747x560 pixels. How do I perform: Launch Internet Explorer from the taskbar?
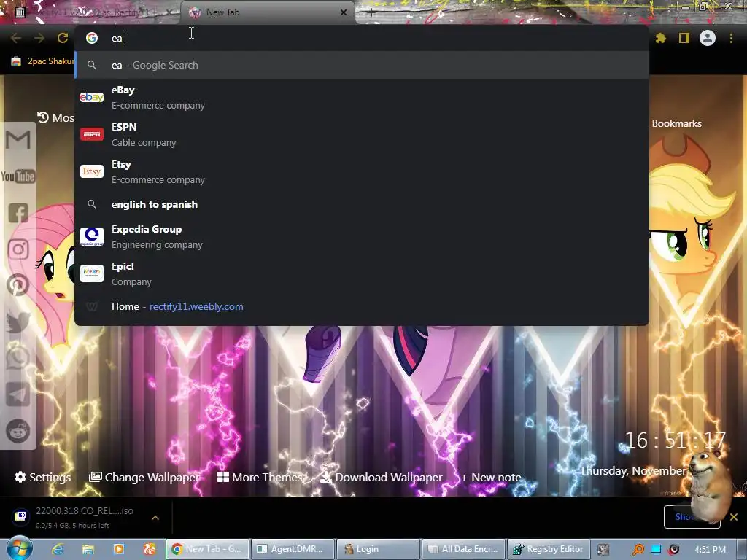tap(58, 549)
